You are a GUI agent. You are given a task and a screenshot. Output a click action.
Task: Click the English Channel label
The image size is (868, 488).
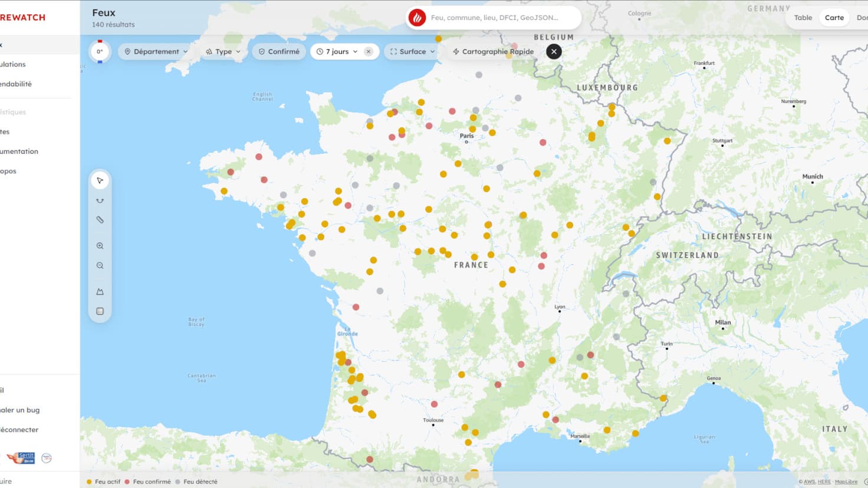coord(263,97)
